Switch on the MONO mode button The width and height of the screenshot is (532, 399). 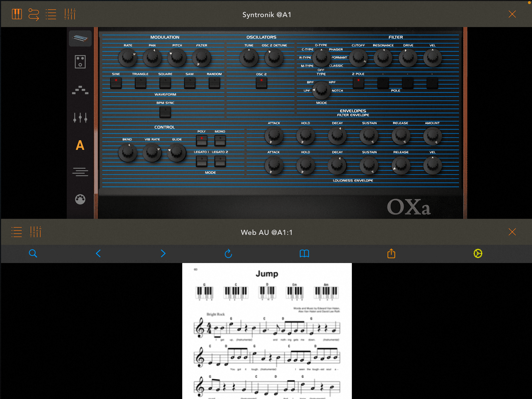220,140
